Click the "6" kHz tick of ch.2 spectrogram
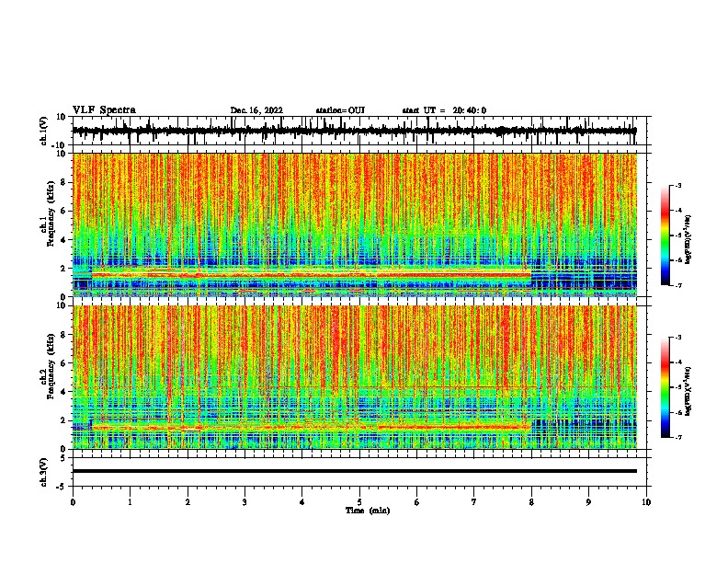The height and width of the screenshot is (563, 728). (64, 363)
